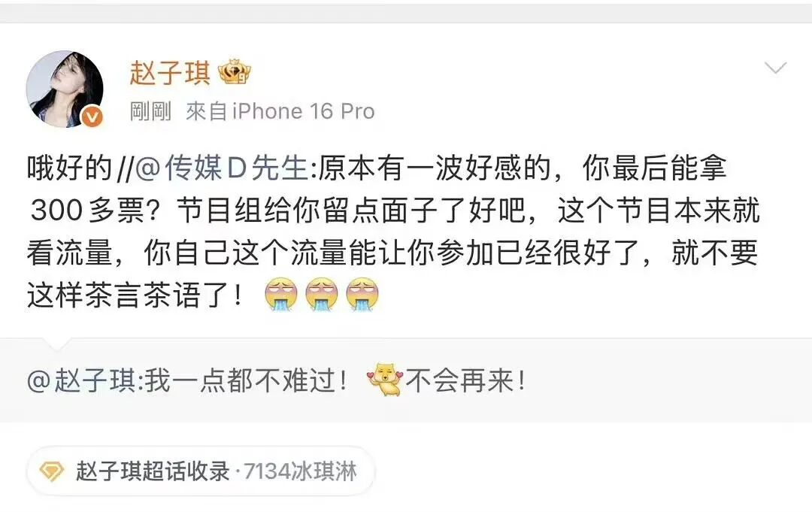Click the 來自 iPhone 16 Pro source text

pos(280,111)
